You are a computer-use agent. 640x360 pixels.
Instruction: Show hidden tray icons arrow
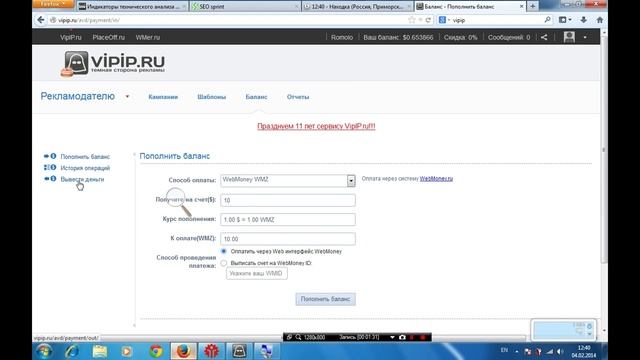(x=517, y=351)
